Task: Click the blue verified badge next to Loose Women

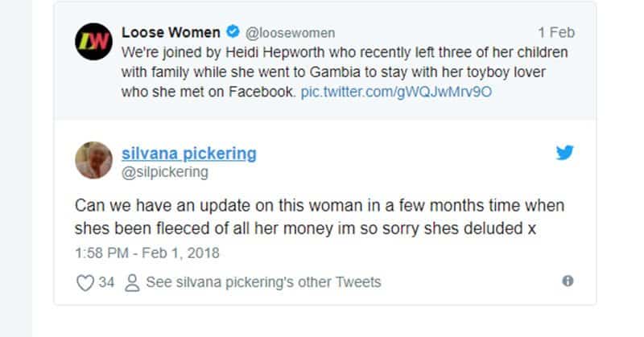Action: click(233, 31)
